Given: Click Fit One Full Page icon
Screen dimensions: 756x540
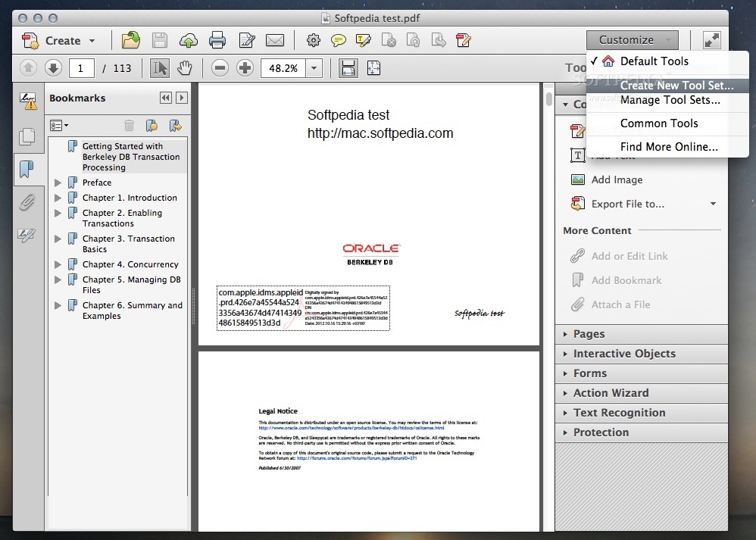Looking at the screenshot, I should pos(373,68).
